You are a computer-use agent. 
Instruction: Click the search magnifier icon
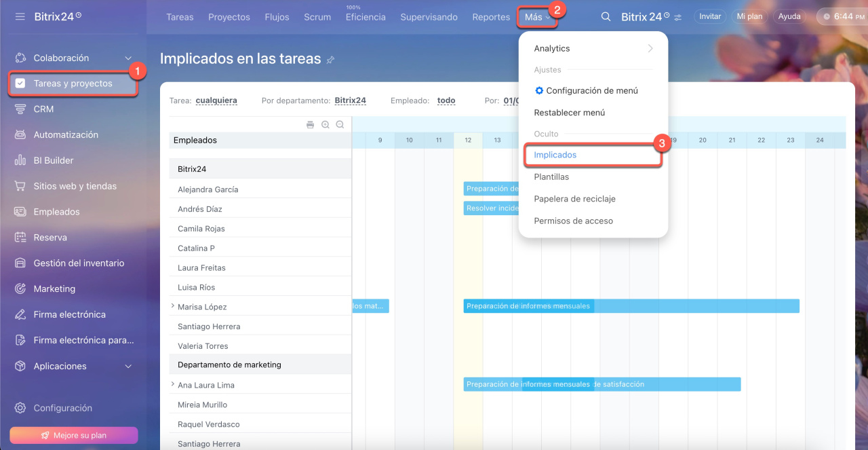606,16
